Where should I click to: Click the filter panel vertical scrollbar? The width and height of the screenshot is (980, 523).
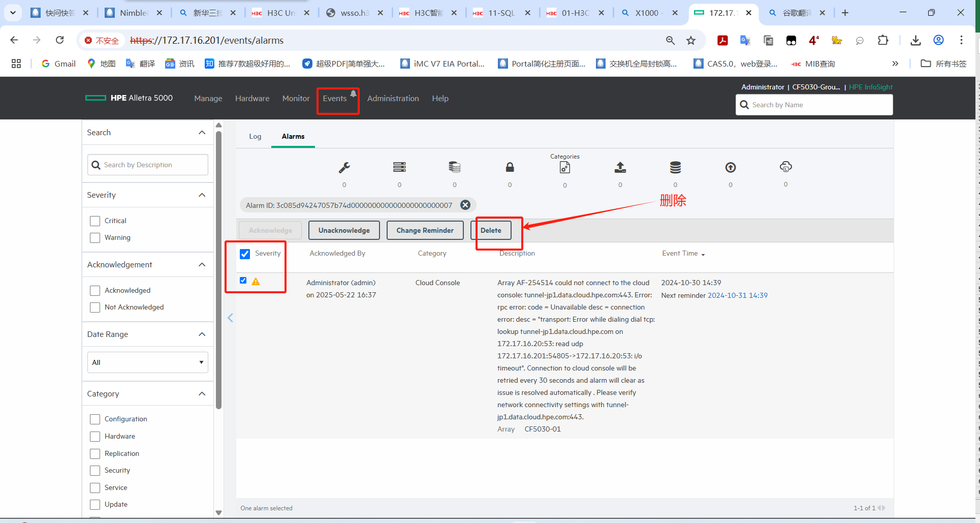pos(218,269)
